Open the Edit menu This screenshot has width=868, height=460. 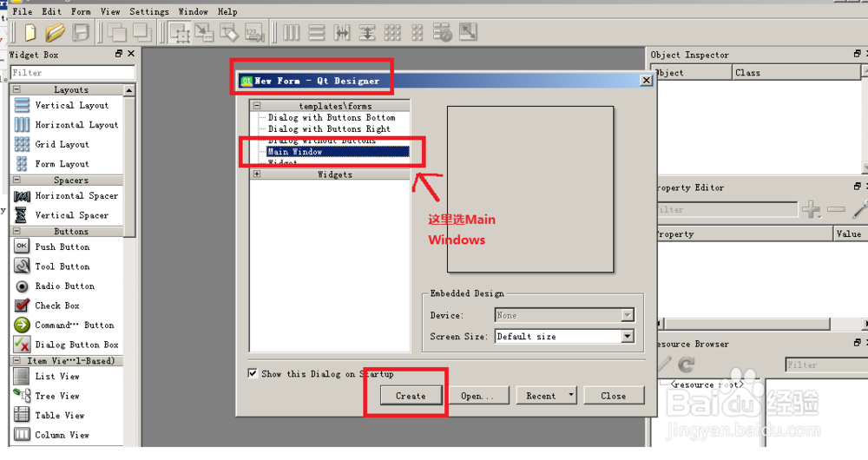tap(51, 11)
